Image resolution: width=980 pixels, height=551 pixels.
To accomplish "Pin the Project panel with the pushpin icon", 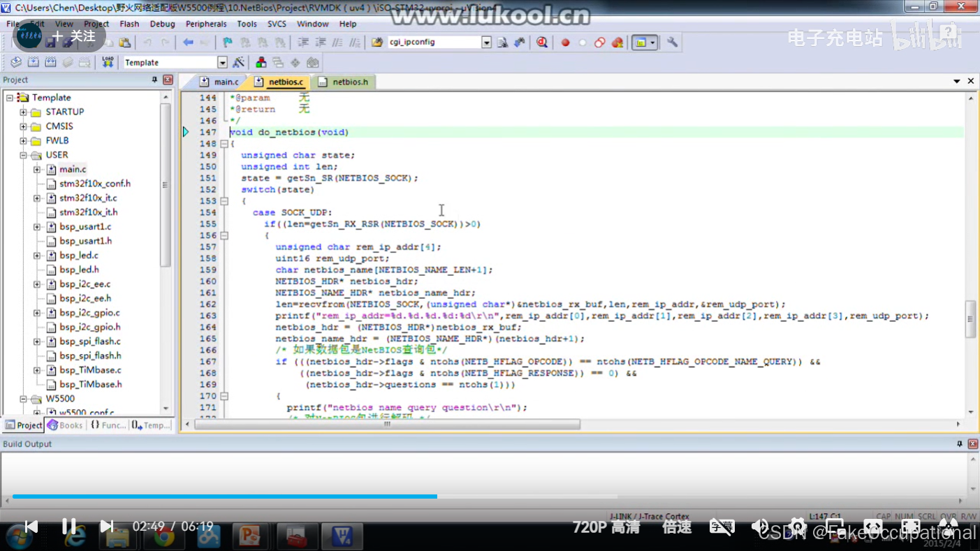I will [x=155, y=80].
